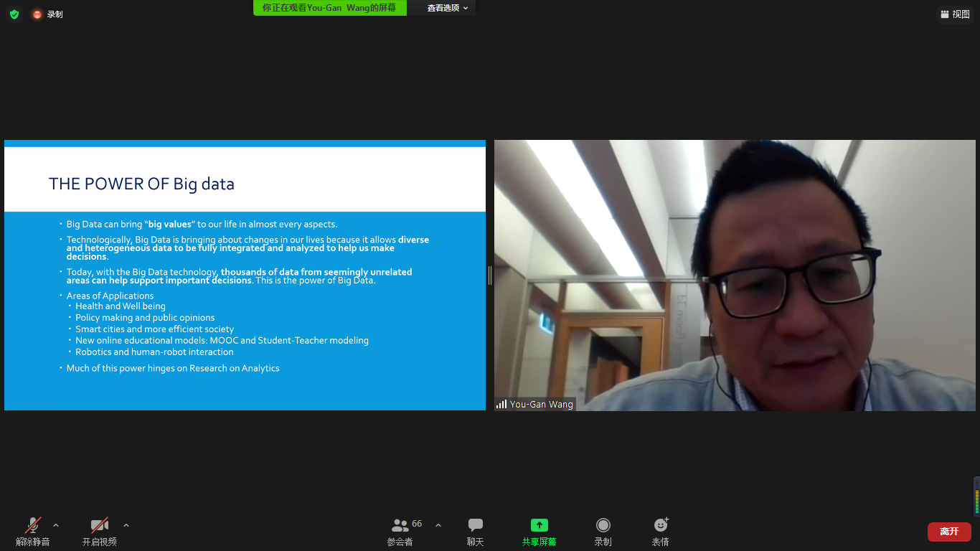This screenshot has width=980, height=551.
Task: Click the red recording indicator icon
Action: (37, 14)
